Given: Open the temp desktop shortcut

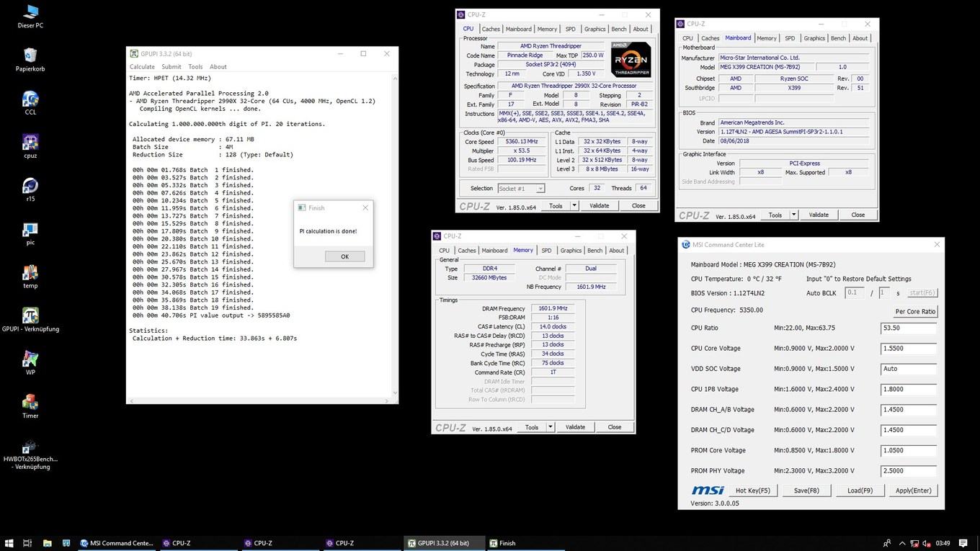Looking at the screenshot, I should point(30,277).
